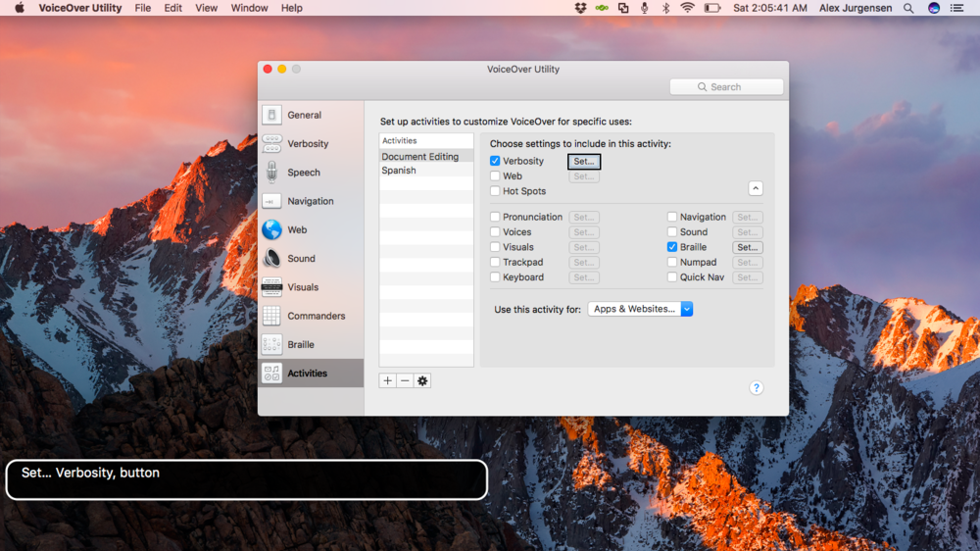
Task: Open the Verbosity category in sidebar
Action: 311,144
